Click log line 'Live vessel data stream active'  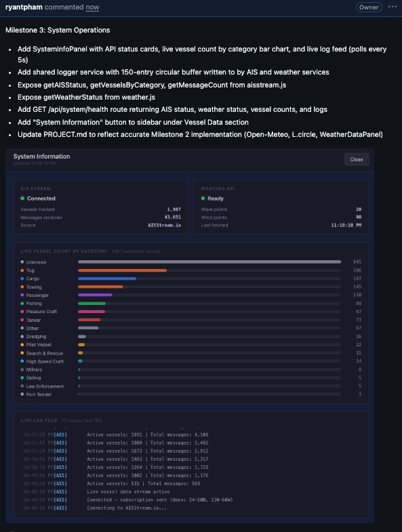click(x=128, y=491)
